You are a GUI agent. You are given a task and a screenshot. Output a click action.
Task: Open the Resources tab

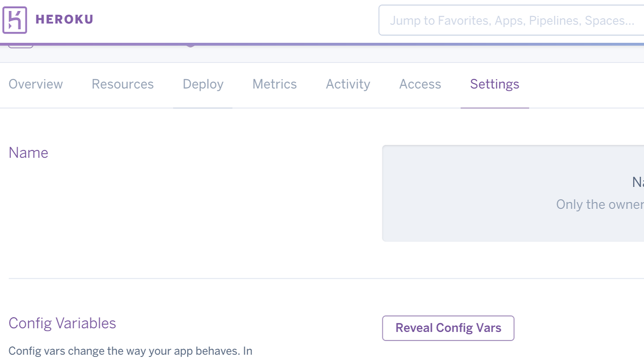[x=122, y=84]
